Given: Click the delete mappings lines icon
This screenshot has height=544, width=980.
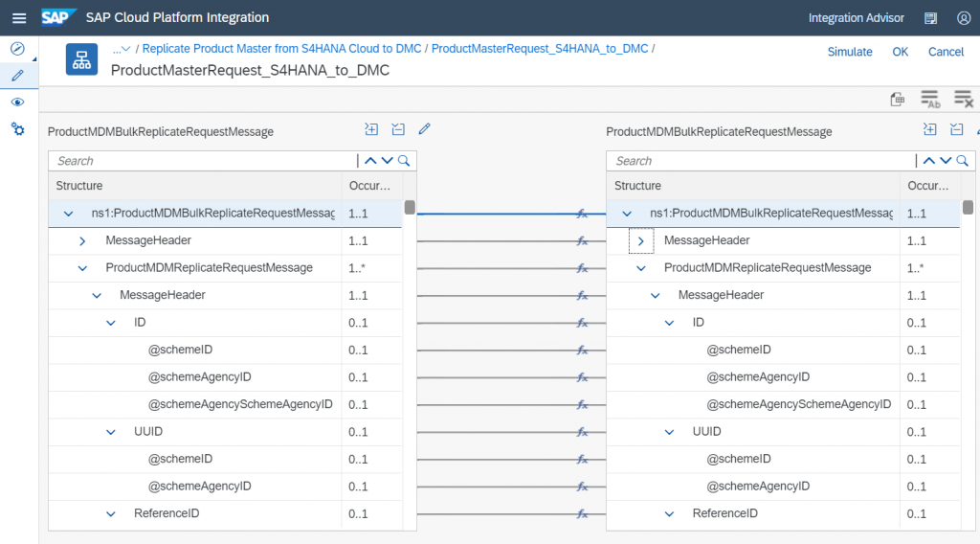Looking at the screenshot, I should click(x=963, y=99).
